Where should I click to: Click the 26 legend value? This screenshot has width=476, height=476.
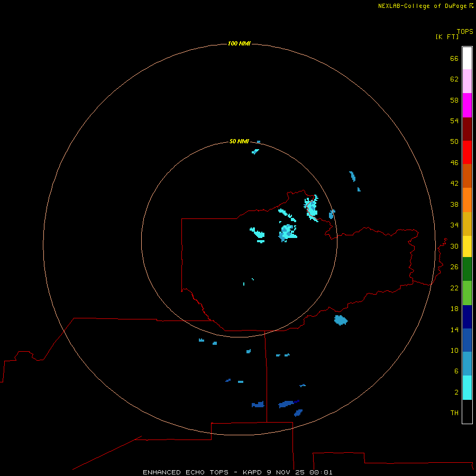pyautogui.click(x=454, y=267)
